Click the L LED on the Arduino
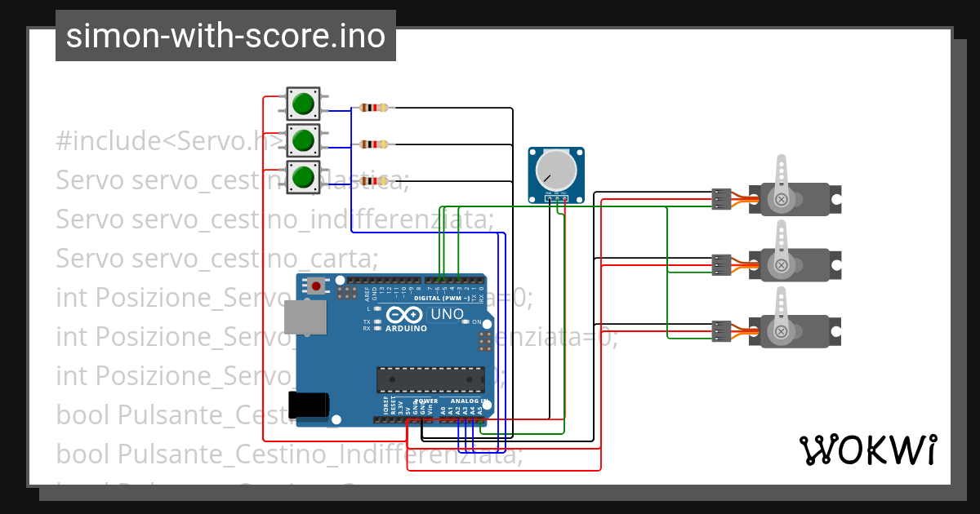 pyautogui.click(x=376, y=308)
